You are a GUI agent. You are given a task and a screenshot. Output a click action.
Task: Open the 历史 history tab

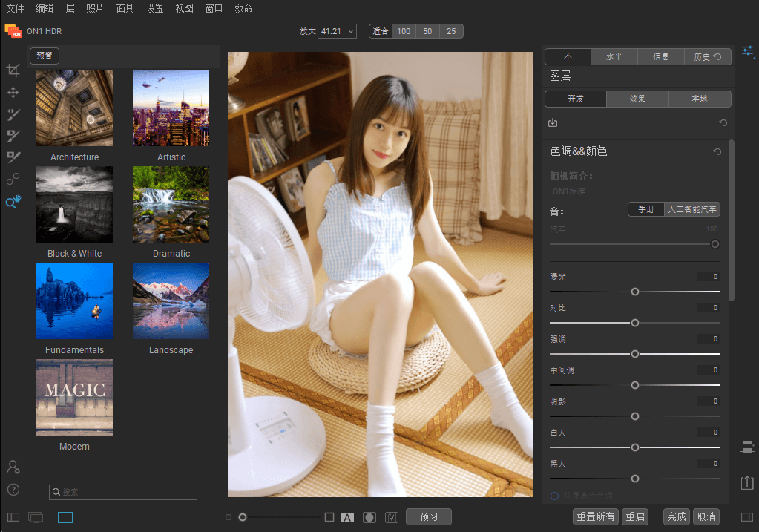708,56
